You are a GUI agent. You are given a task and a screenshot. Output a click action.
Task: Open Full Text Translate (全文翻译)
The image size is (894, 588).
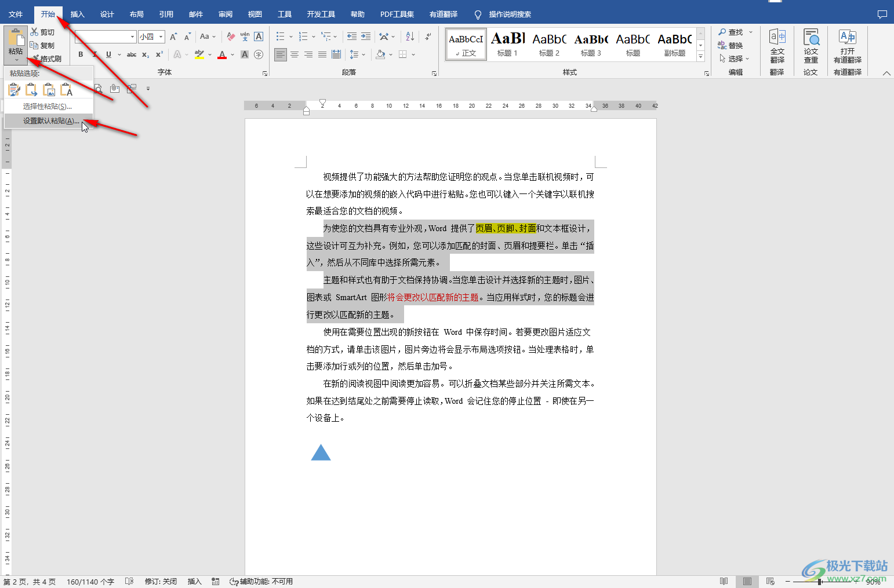pos(777,46)
